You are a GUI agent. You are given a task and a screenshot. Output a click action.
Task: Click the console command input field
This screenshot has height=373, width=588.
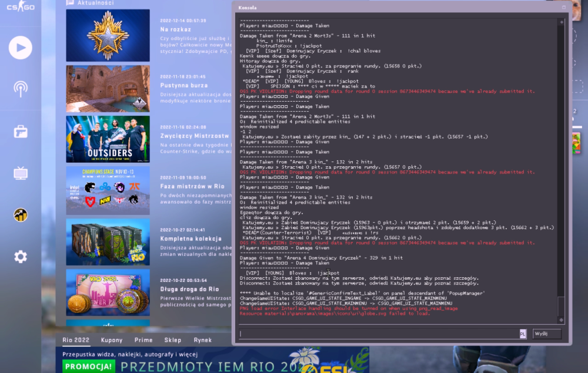click(x=379, y=334)
